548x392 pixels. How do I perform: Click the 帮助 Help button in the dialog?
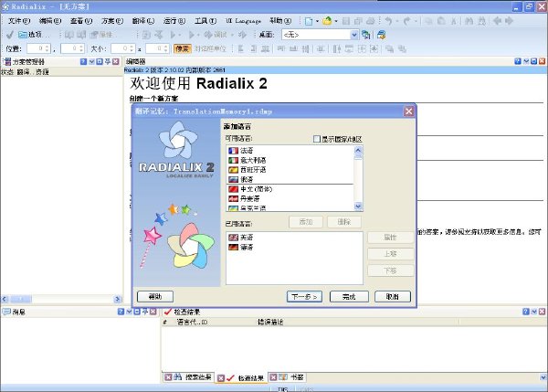click(x=155, y=297)
